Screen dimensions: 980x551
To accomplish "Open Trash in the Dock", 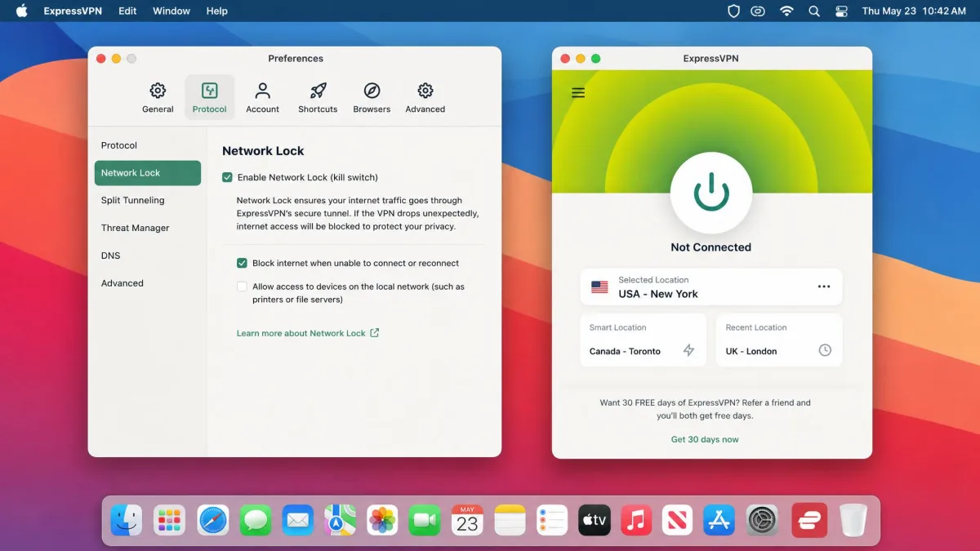I will 853,520.
